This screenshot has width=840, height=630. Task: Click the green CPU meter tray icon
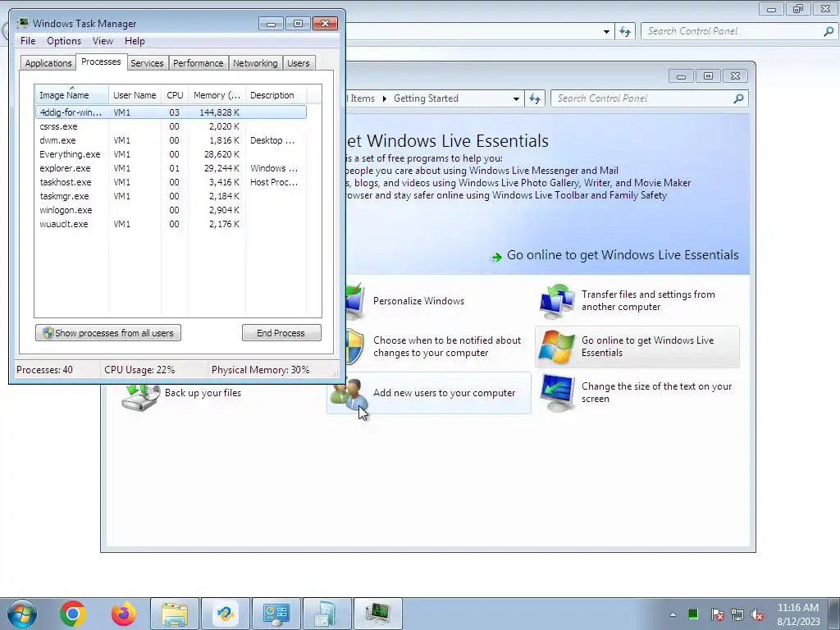[x=693, y=614]
